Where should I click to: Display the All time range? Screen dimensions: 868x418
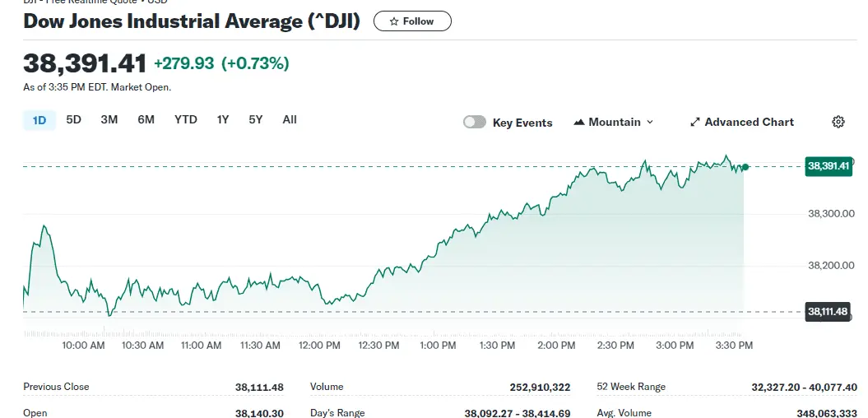pos(290,119)
